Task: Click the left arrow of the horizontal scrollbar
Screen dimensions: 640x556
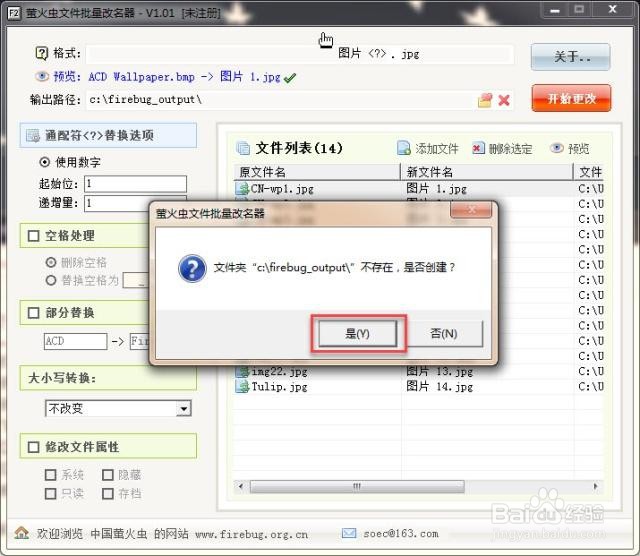Action: (x=241, y=486)
